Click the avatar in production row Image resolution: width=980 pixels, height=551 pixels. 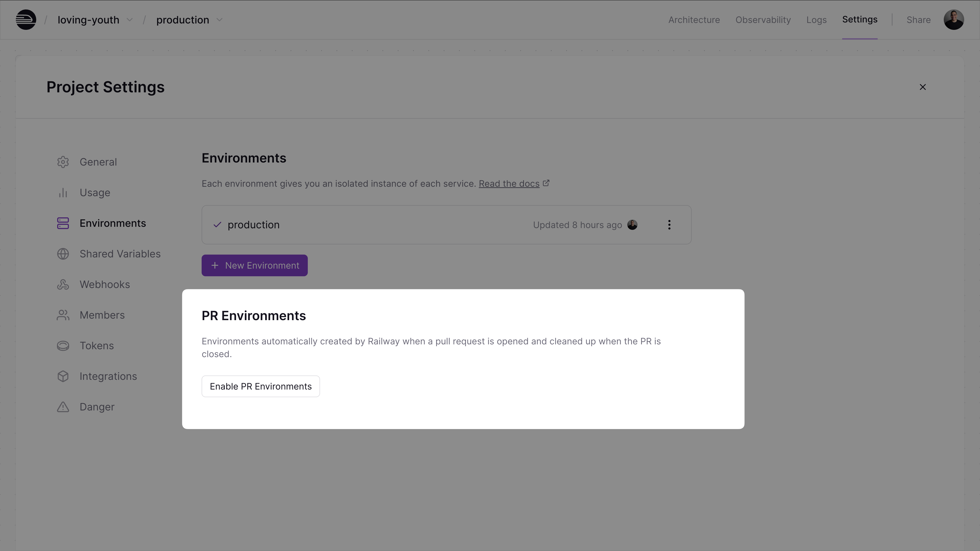point(632,225)
